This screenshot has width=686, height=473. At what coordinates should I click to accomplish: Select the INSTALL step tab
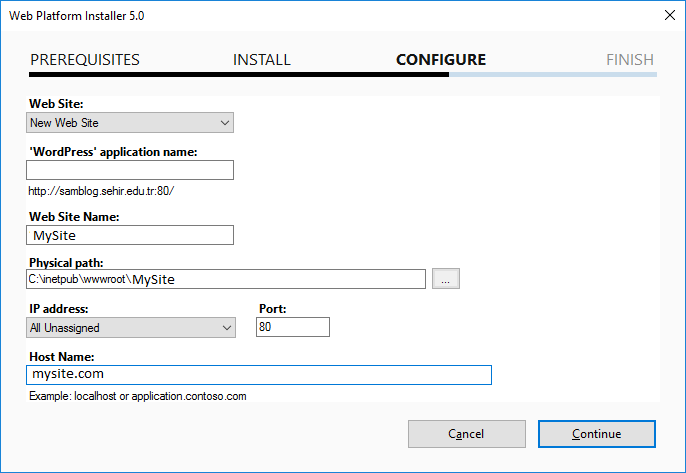262,60
